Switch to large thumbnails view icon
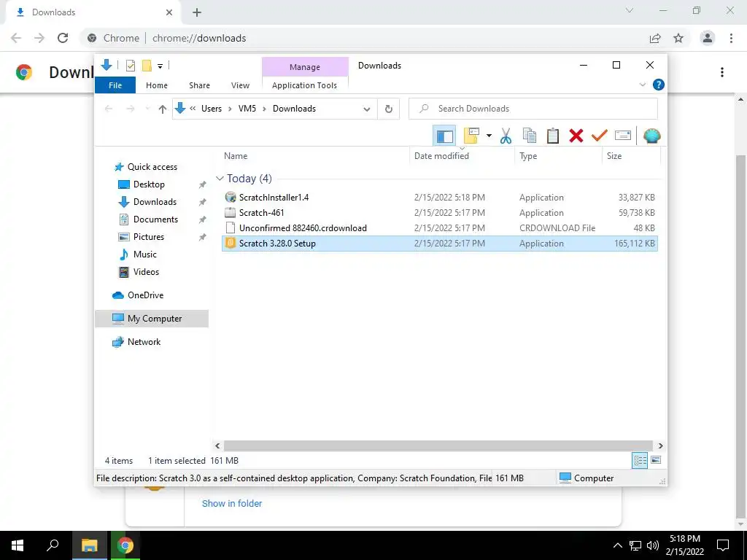This screenshot has height=560, width=747. pos(656,460)
